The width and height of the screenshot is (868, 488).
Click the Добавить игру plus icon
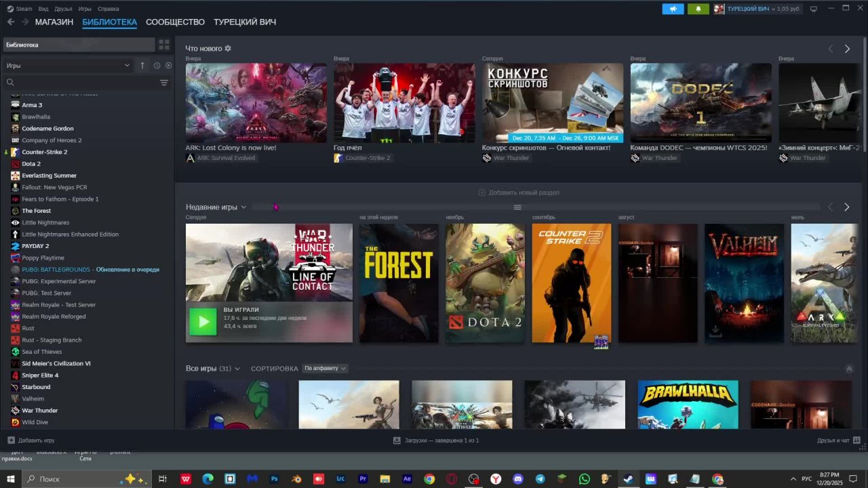(11, 441)
